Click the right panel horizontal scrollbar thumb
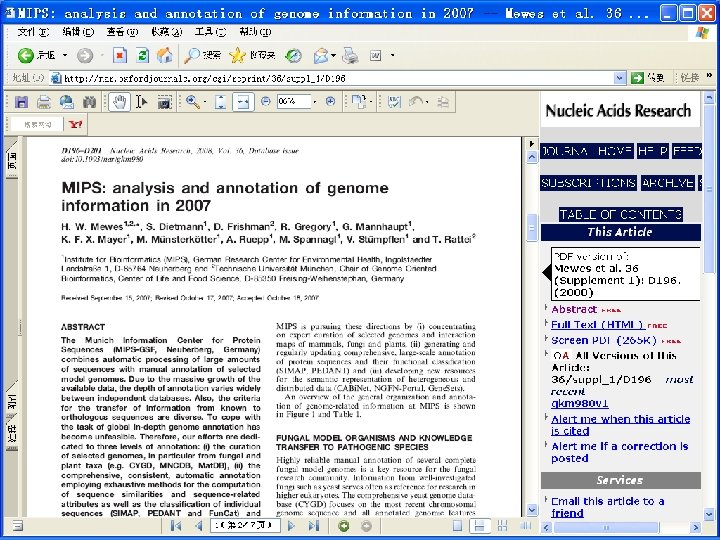The width and height of the screenshot is (720, 540). coord(606,527)
